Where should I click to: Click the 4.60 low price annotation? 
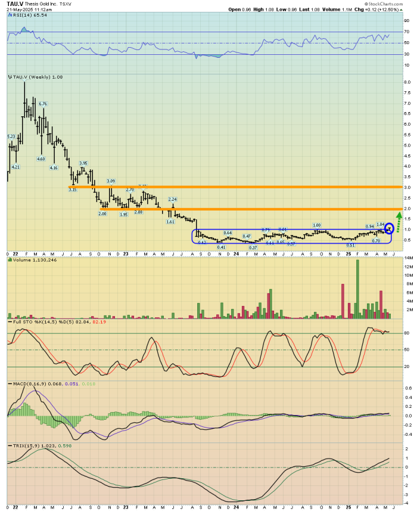[x=41, y=159]
